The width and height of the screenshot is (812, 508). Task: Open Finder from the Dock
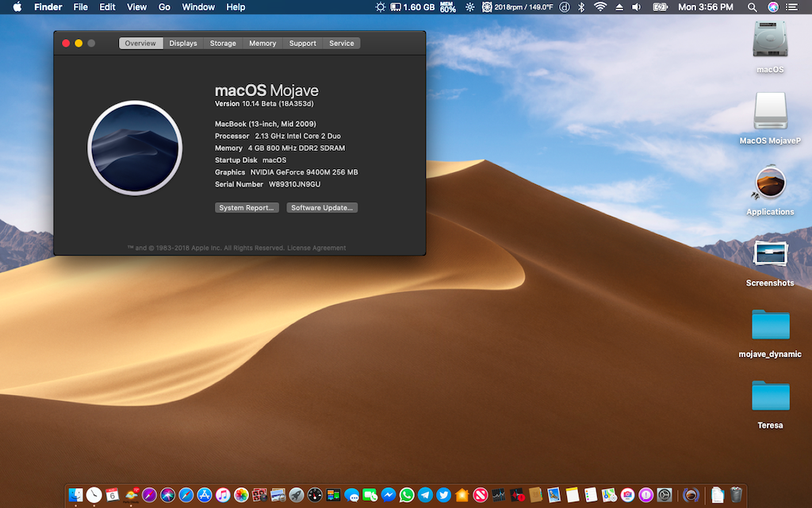click(x=75, y=495)
